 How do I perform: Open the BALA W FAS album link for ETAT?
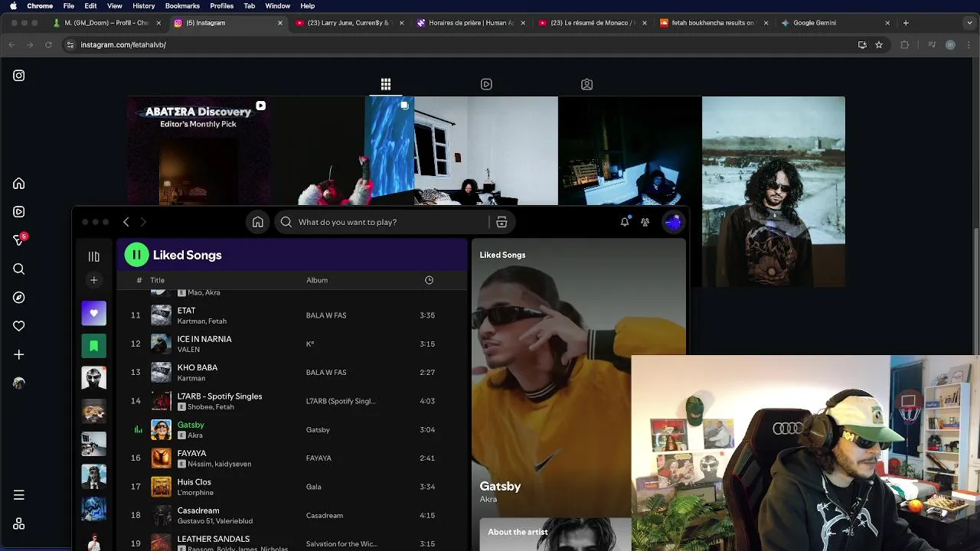[x=326, y=315]
